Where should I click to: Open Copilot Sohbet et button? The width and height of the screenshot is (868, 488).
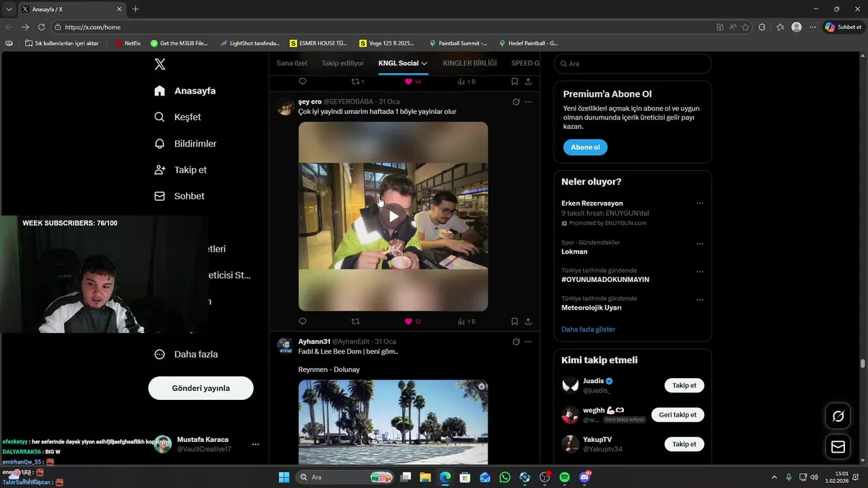(844, 27)
